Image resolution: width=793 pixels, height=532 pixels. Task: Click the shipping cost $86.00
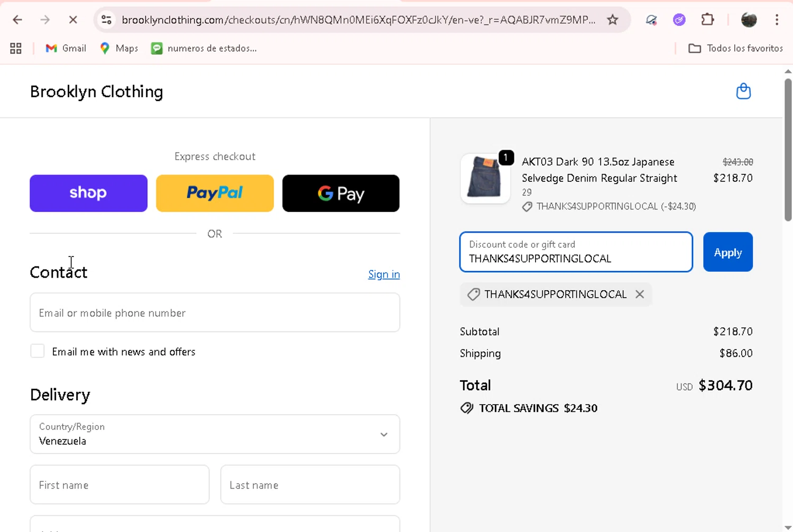click(x=736, y=353)
